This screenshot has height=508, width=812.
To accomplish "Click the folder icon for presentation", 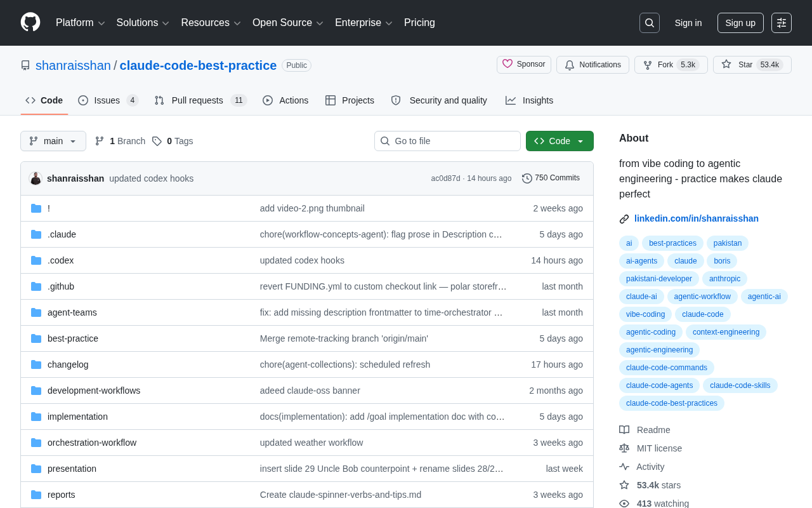I will [36, 469].
